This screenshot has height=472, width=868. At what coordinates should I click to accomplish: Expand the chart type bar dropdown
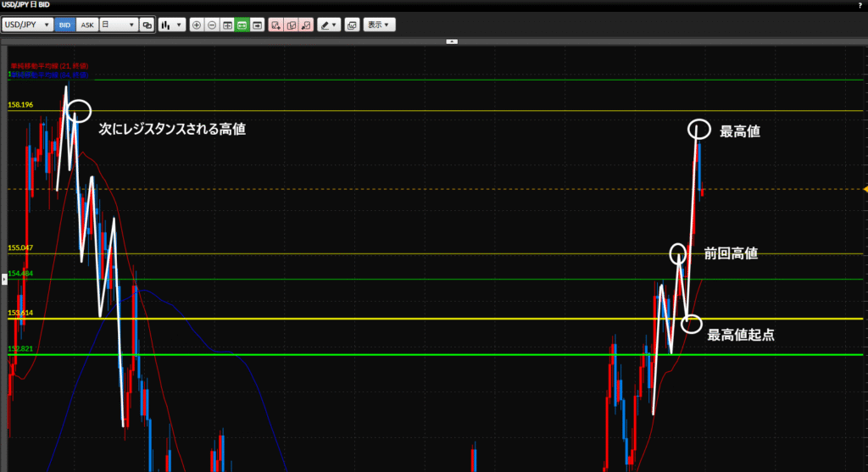[172, 25]
